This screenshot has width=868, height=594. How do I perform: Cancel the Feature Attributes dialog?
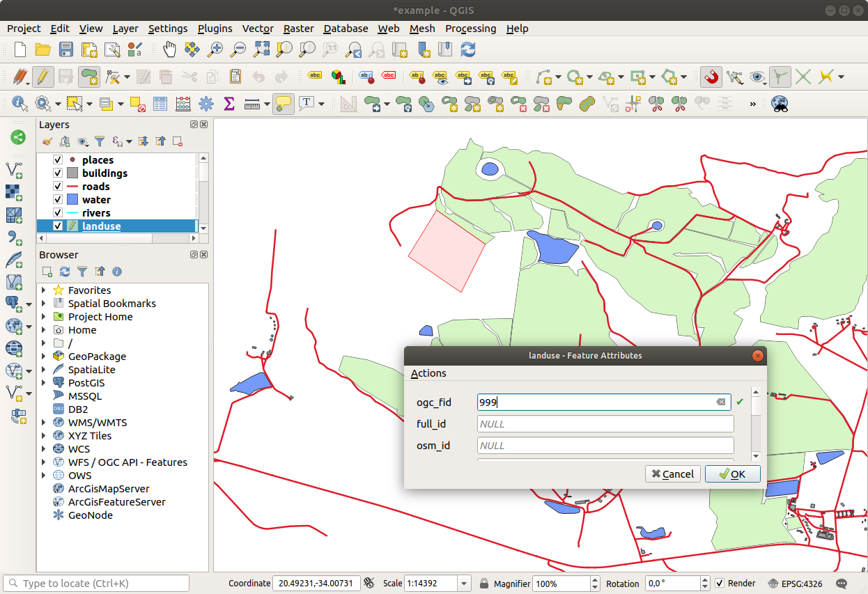click(672, 474)
